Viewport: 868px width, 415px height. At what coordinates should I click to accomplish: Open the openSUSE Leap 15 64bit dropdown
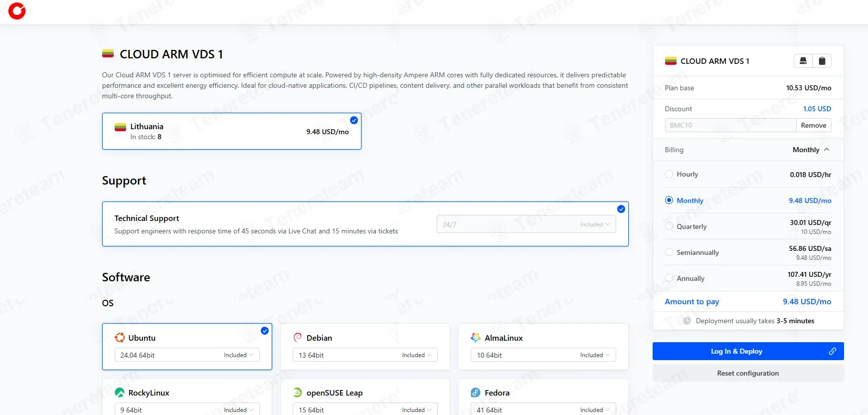(365, 409)
